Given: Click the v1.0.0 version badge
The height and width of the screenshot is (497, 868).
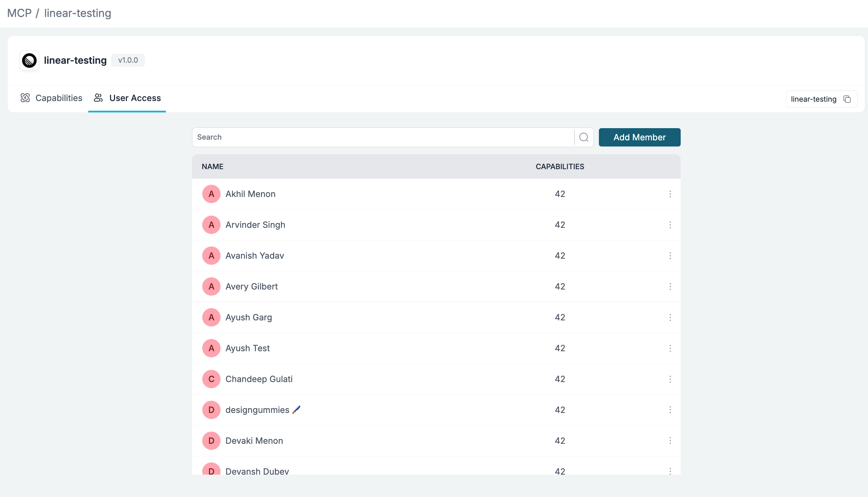Looking at the screenshot, I should point(128,60).
